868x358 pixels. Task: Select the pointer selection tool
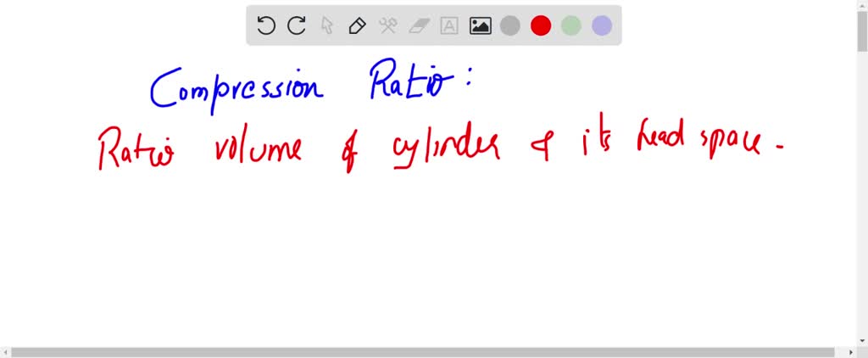[327, 25]
